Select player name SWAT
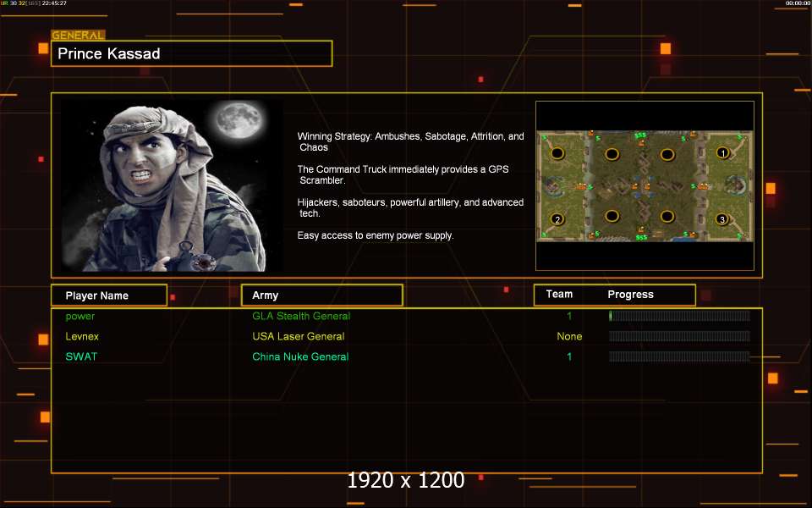Image resolution: width=812 pixels, height=508 pixels. pos(81,356)
